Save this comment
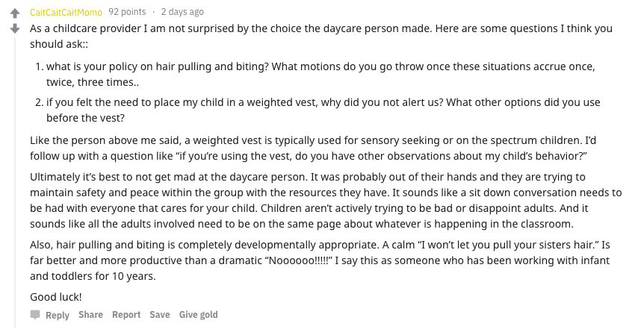 tap(160, 315)
